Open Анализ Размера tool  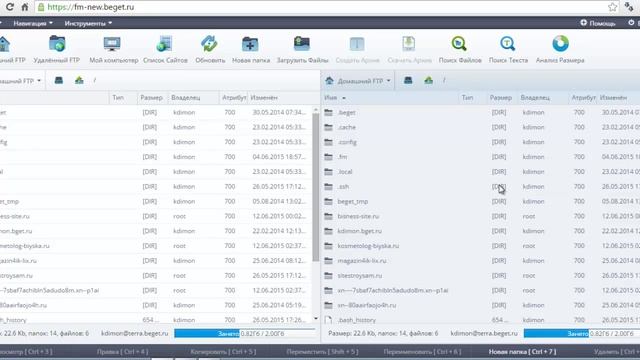click(x=560, y=49)
